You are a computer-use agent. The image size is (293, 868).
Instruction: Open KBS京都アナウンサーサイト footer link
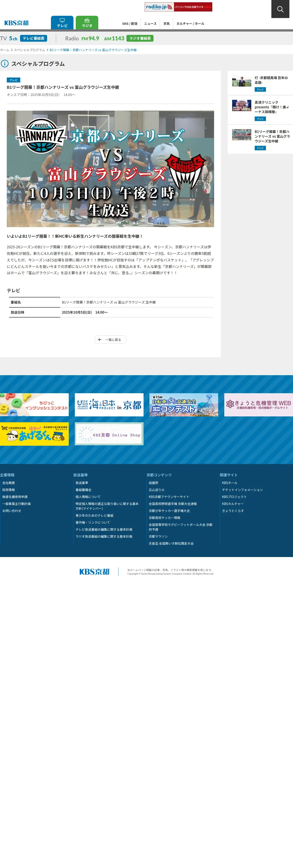169,497
